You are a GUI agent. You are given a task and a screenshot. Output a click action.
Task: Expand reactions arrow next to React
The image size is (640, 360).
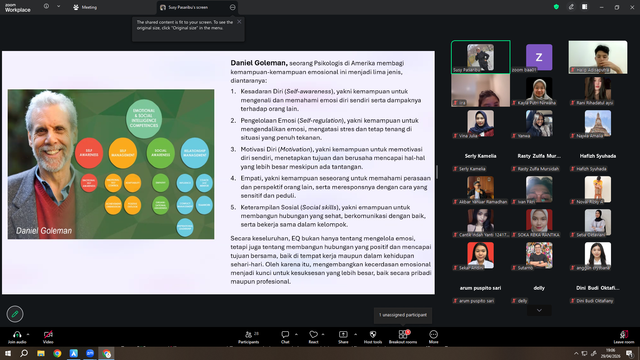click(323, 334)
